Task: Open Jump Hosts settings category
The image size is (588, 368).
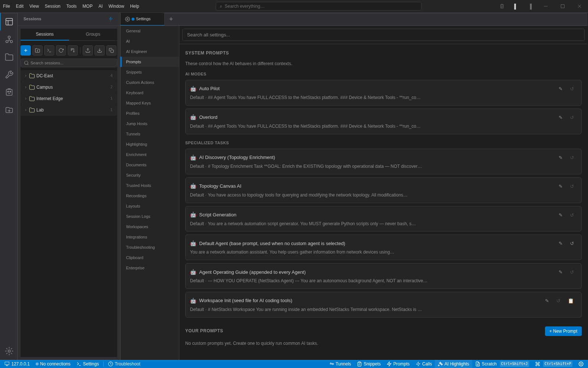Action: coord(150,124)
